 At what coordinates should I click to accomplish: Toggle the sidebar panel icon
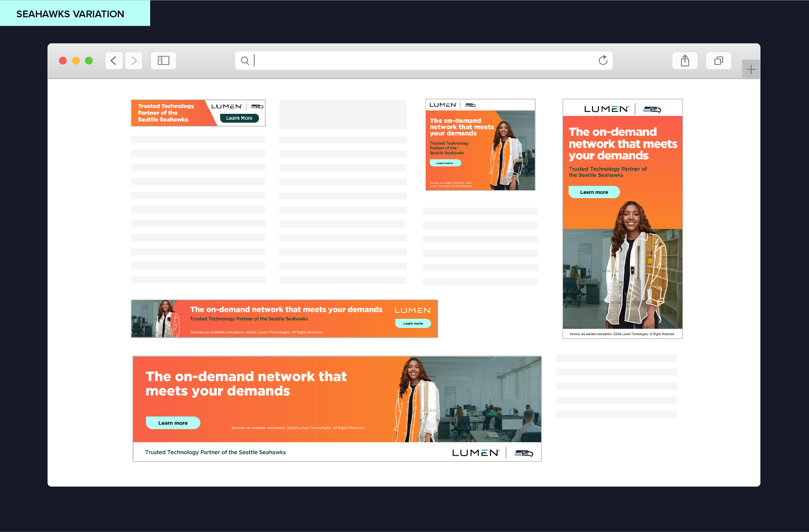(x=163, y=61)
